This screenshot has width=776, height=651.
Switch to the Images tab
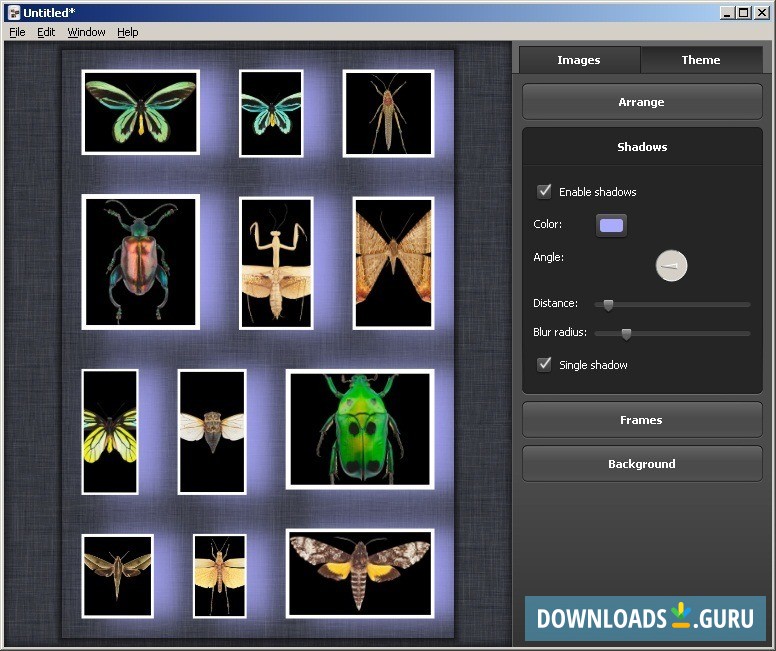[x=579, y=60]
